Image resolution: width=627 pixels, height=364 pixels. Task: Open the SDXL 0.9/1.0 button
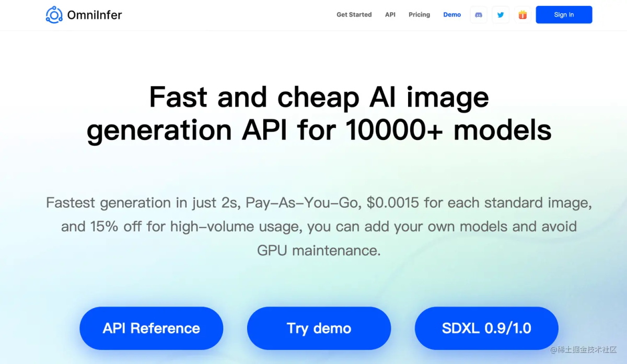point(486,328)
